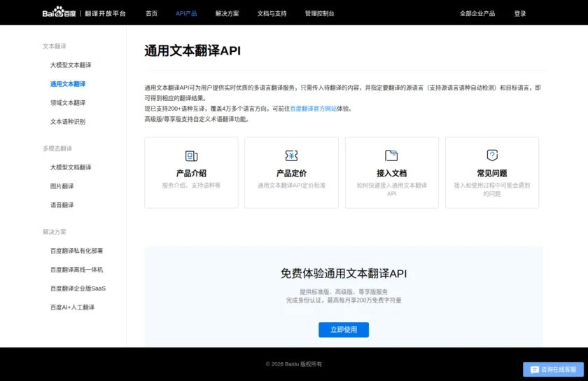588x381 pixels.
Task: Open the API产品 navigation menu
Action: coord(186,13)
